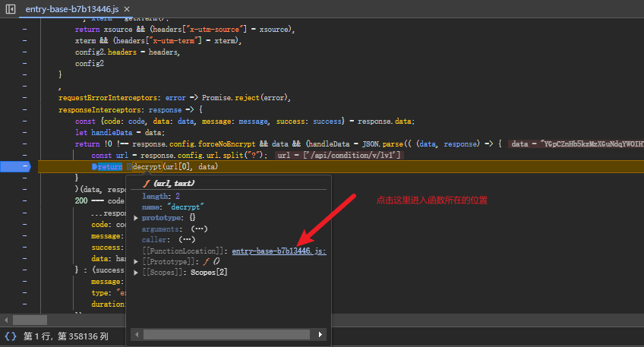Click the pretty-print curly braces icon
The height and width of the screenshot is (347, 644).
pos(11,336)
